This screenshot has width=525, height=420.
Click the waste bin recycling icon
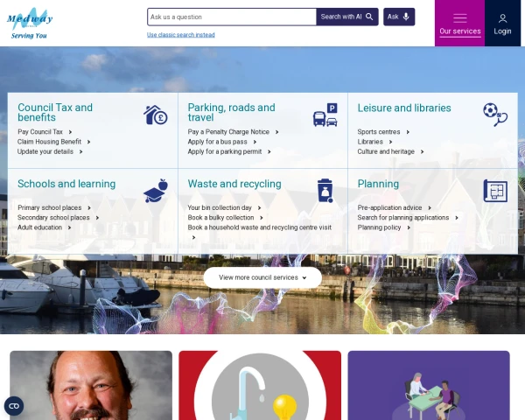(x=325, y=191)
